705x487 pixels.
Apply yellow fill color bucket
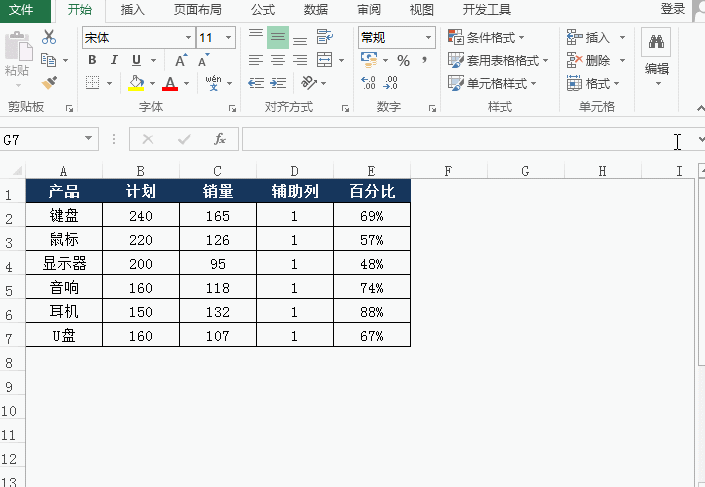[x=136, y=83]
